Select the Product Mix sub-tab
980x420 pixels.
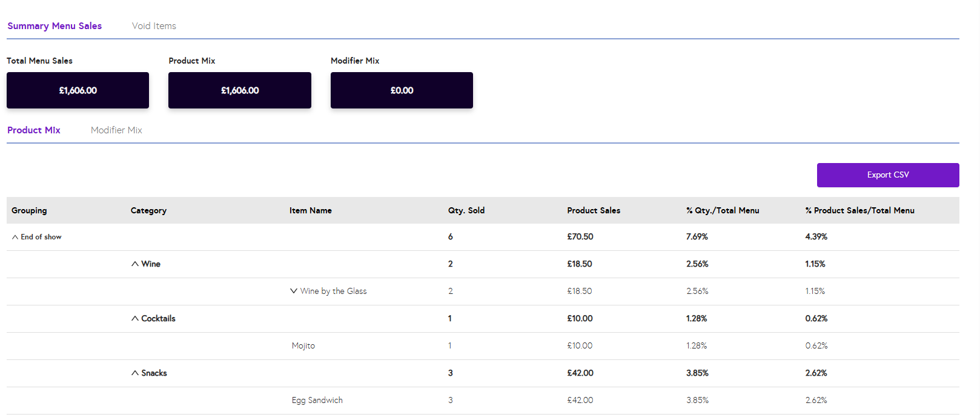34,130
